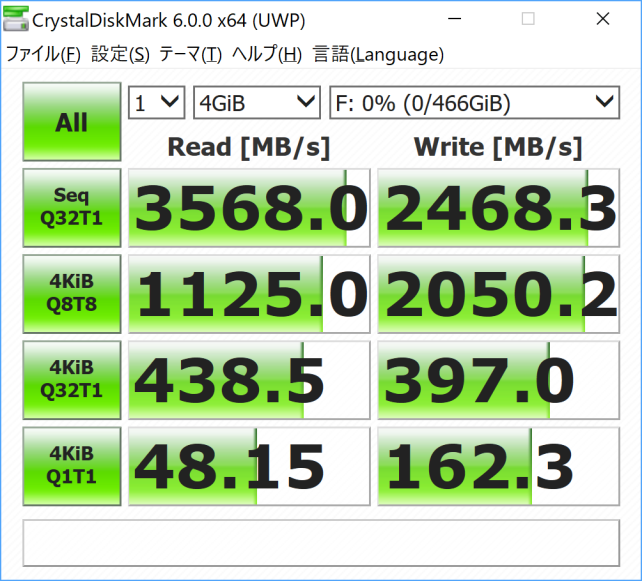
Task: Expand the drive dropdown showing F: 0%
Action: tap(475, 102)
